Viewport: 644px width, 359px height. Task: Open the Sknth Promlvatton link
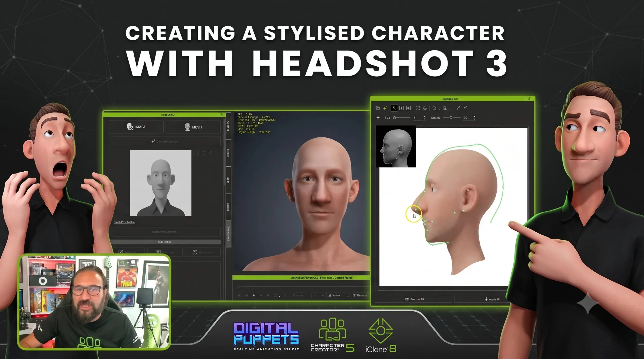point(124,222)
